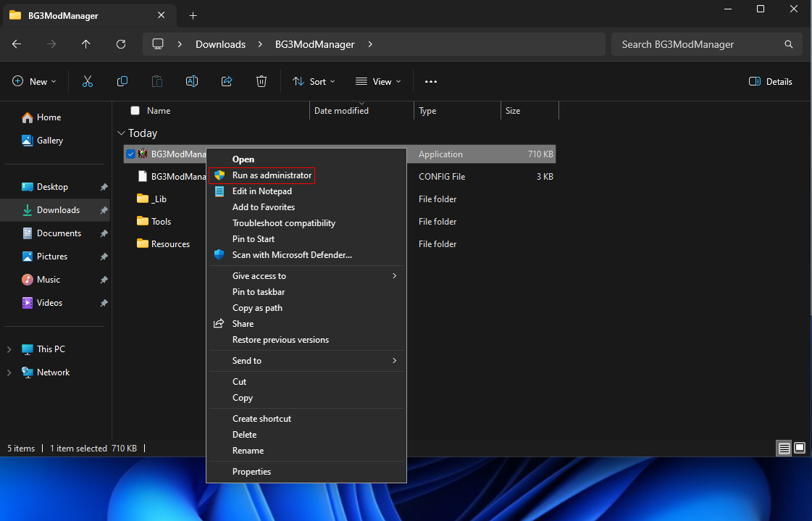Viewport: 812px width, 521px height.
Task: Click the Rename icon in toolbar
Action: pos(192,81)
